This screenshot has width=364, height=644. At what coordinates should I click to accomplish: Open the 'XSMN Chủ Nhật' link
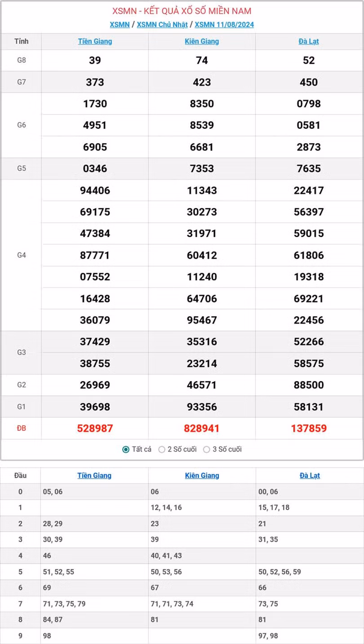point(162,25)
